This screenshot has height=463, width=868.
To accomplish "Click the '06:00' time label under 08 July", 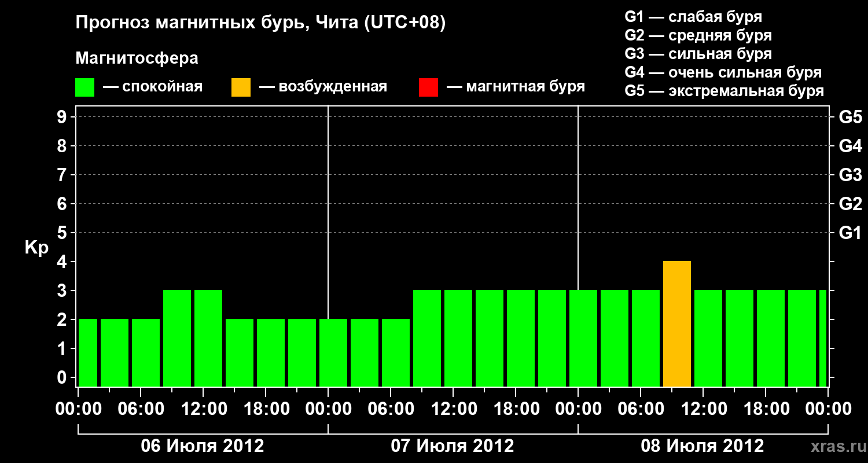I will [641, 409].
